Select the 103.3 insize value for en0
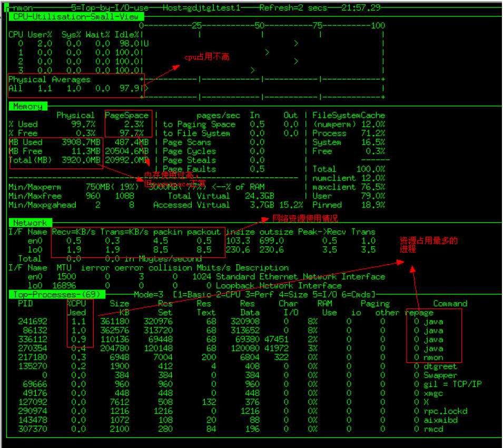Image resolution: width=503 pixels, height=448 pixels. pos(238,241)
